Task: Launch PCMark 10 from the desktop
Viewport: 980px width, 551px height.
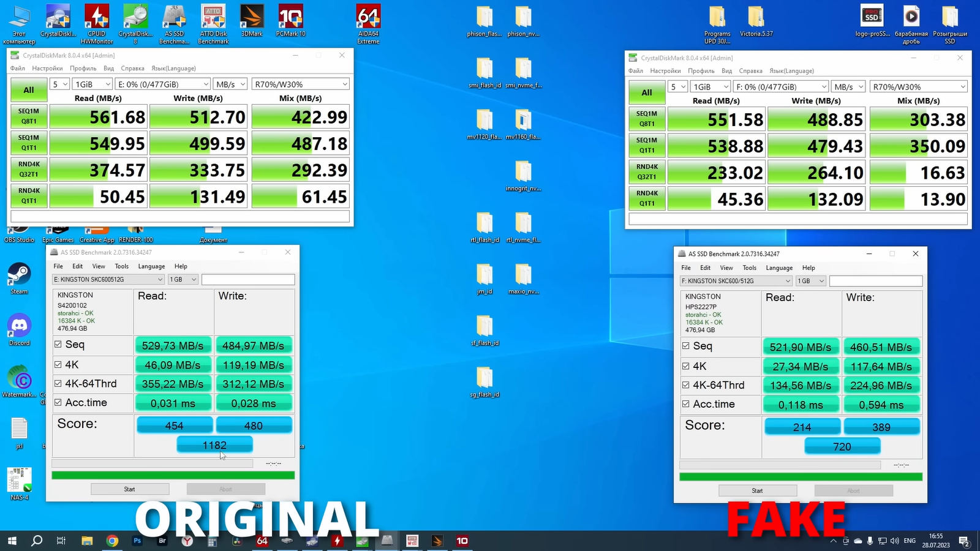Action: (x=291, y=18)
